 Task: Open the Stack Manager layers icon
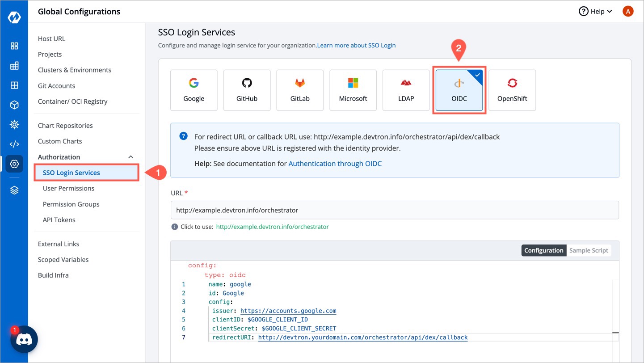tap(14, 190)
